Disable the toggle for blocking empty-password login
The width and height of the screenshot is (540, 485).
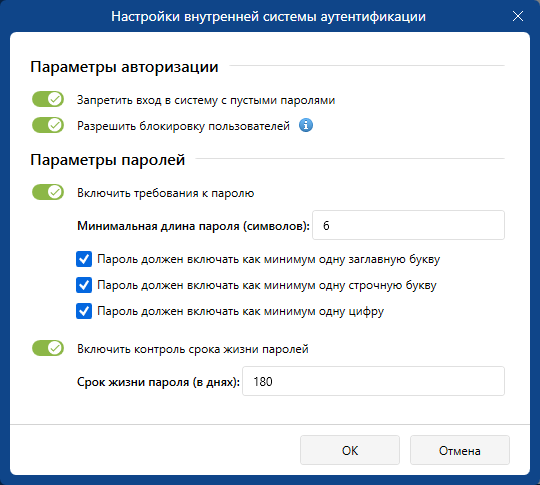(x=48, y=100)
